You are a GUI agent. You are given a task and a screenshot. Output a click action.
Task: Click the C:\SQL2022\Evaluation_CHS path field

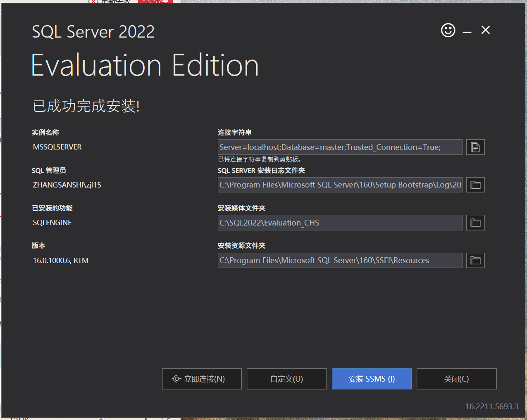point(340,223)
